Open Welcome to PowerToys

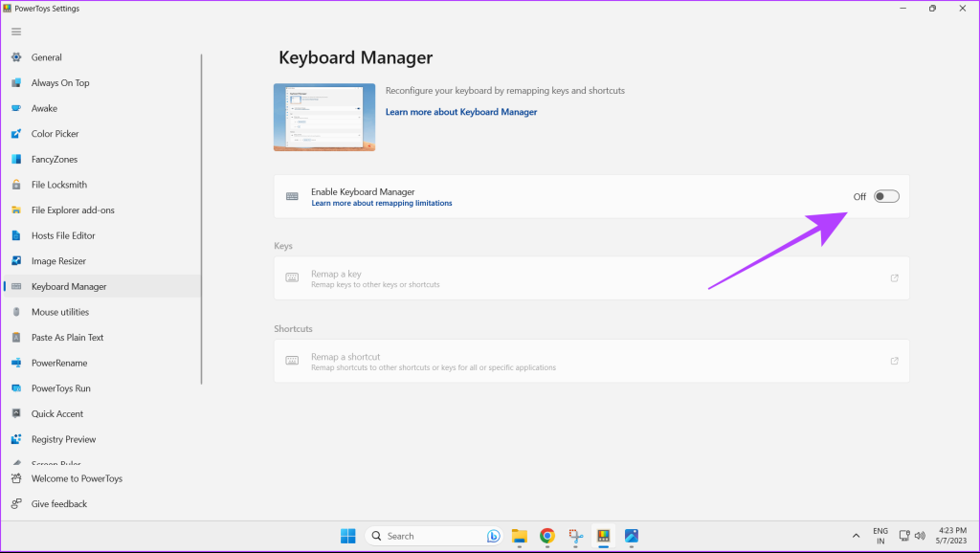[101, 478]
